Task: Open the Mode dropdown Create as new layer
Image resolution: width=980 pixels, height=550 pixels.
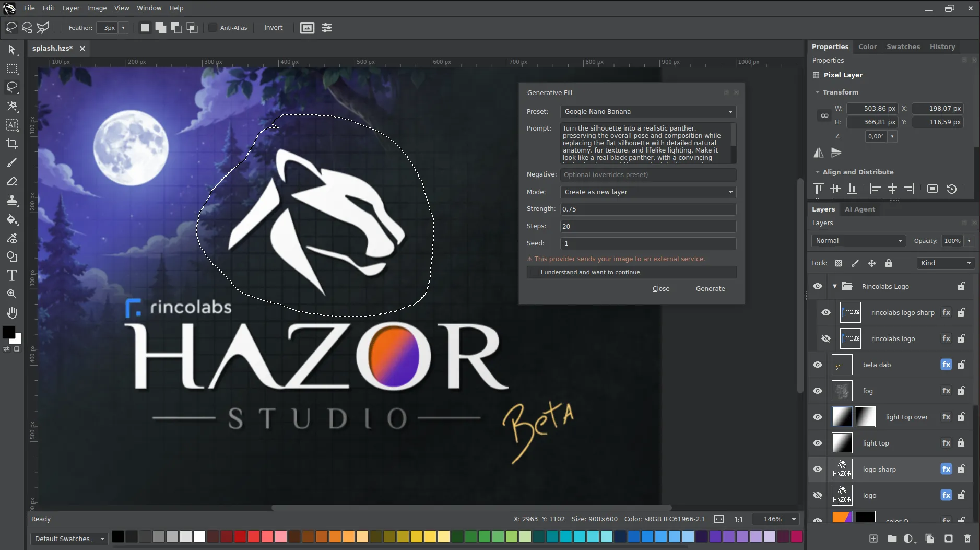Action: point(648,192)
